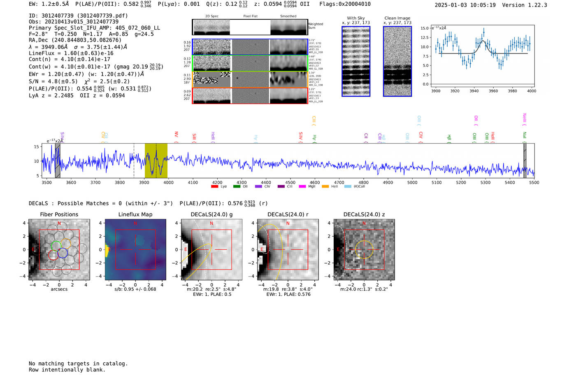The width and height of the screenshot is (576, 392).
Task: Click the "S/N = 4.8(±0.5)" value
Action: pyautogui.click(x=53, y=81)
